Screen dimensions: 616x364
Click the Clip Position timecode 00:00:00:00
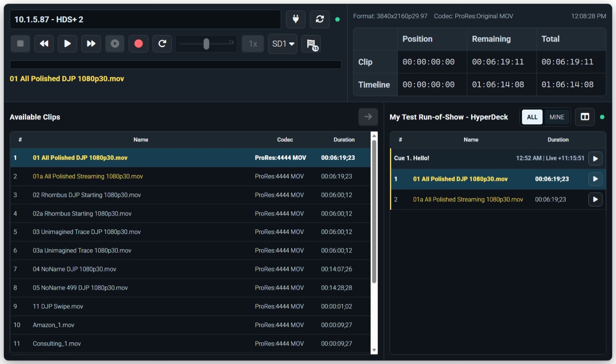pos(428,62)
